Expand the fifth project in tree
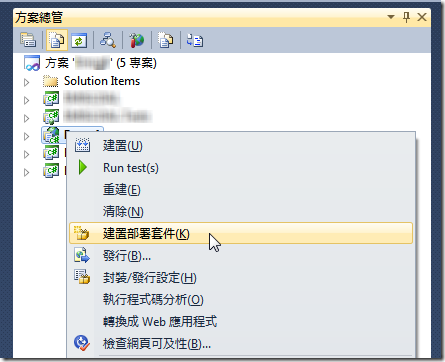The height and width of the screenshot is (362, 445). click(x=27, y=154)
